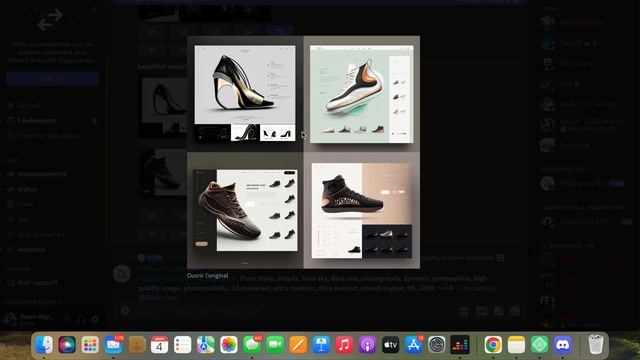Screen dimensions: 640x360
Task: Click the brown sneaker website mockup image
Action: pos(245,210)
